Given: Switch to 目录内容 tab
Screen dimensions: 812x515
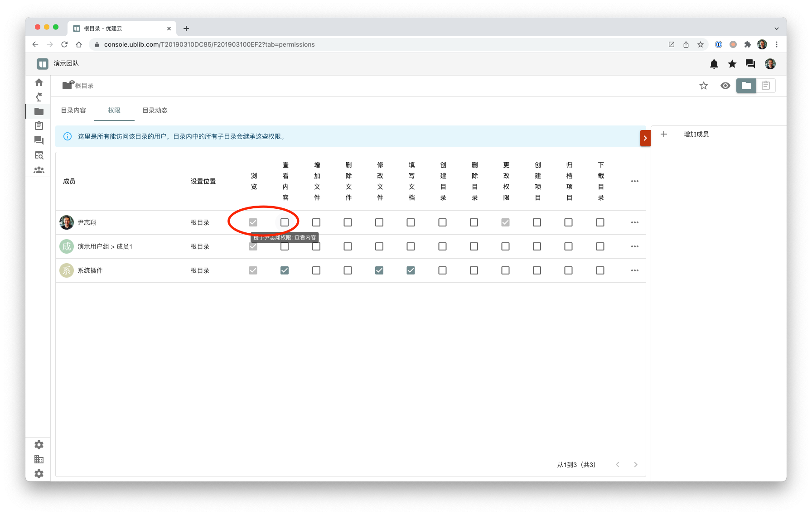Looking at the screenshot, I should (x=73, y=111).
